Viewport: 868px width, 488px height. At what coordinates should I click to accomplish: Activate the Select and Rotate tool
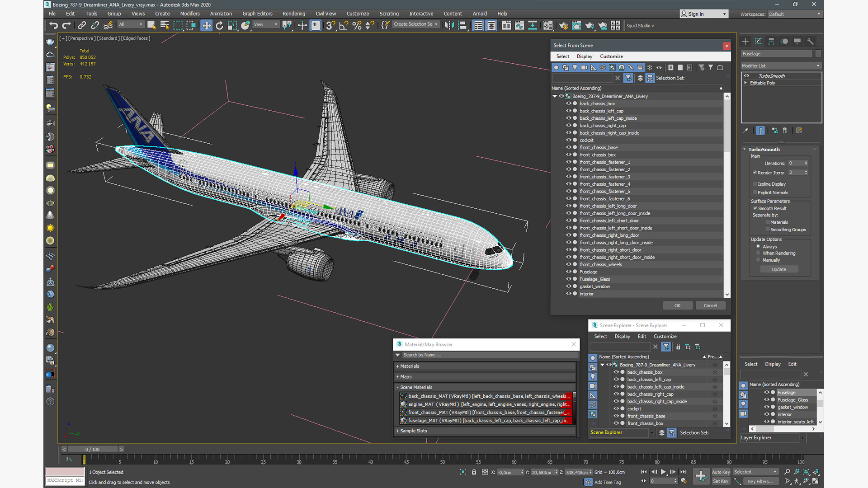[x=219, y=25]
